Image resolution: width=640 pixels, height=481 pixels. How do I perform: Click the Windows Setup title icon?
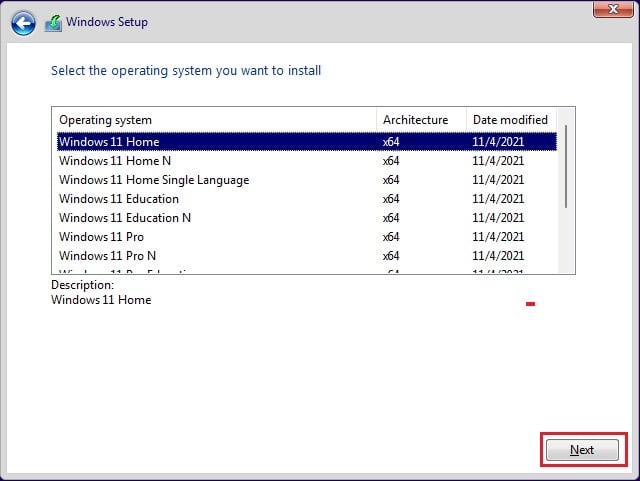coord(53,23)
